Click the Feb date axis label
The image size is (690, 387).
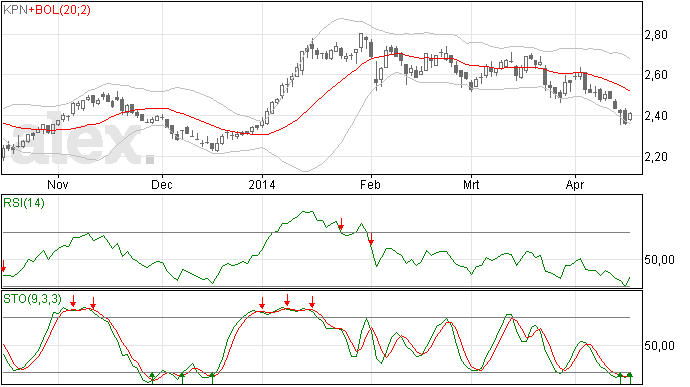370,184
